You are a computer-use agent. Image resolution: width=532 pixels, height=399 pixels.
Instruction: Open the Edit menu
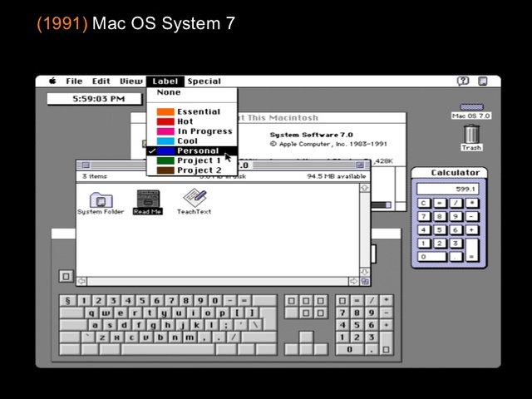coord(101,81)
